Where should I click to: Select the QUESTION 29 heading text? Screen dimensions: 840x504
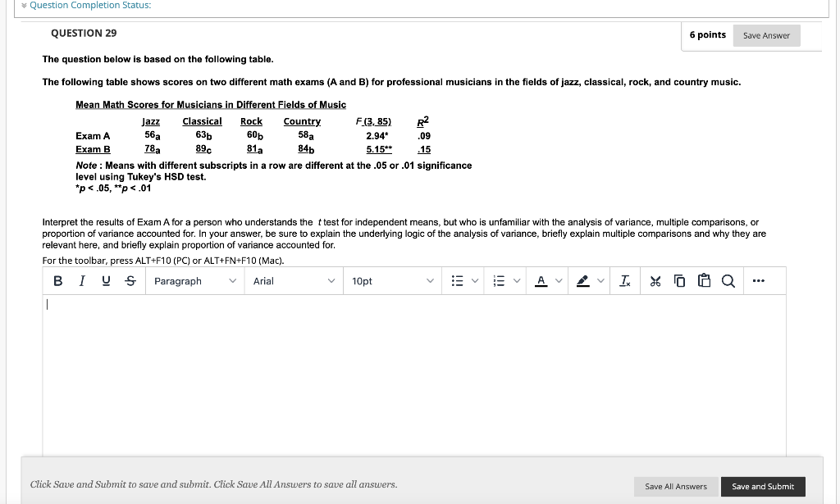tap(84, 33)
